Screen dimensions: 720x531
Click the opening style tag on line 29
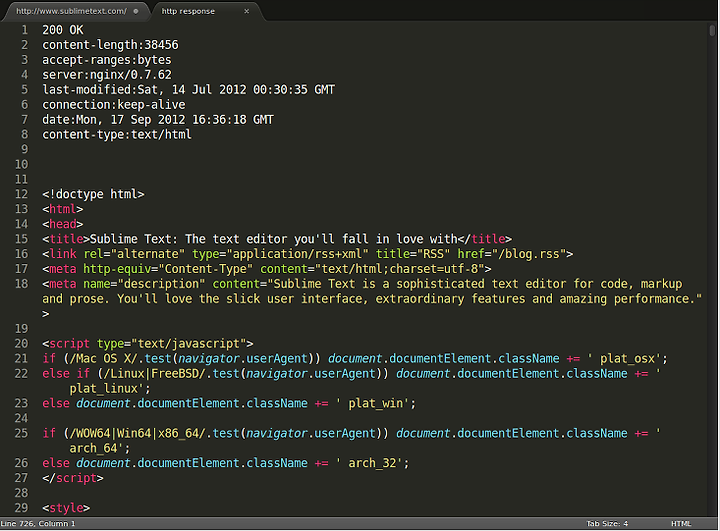66,508
